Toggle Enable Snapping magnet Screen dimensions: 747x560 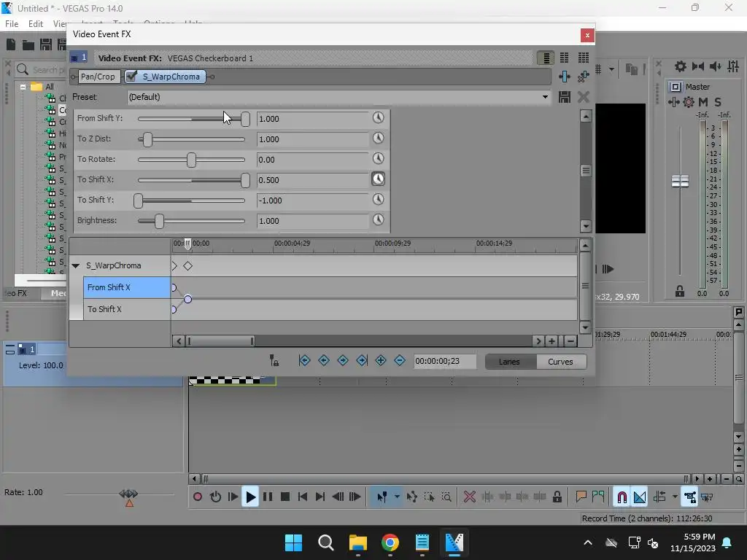(622, 497)
